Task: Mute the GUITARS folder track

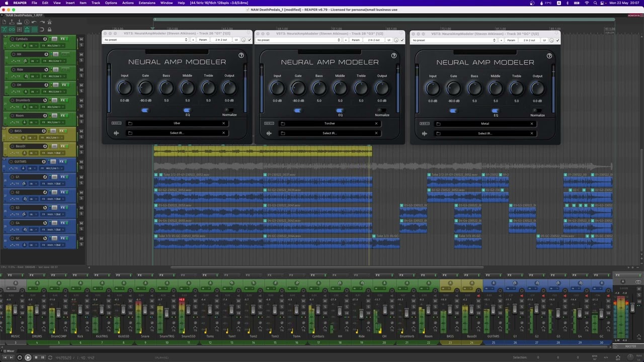Action: click(x=81, y=161)
